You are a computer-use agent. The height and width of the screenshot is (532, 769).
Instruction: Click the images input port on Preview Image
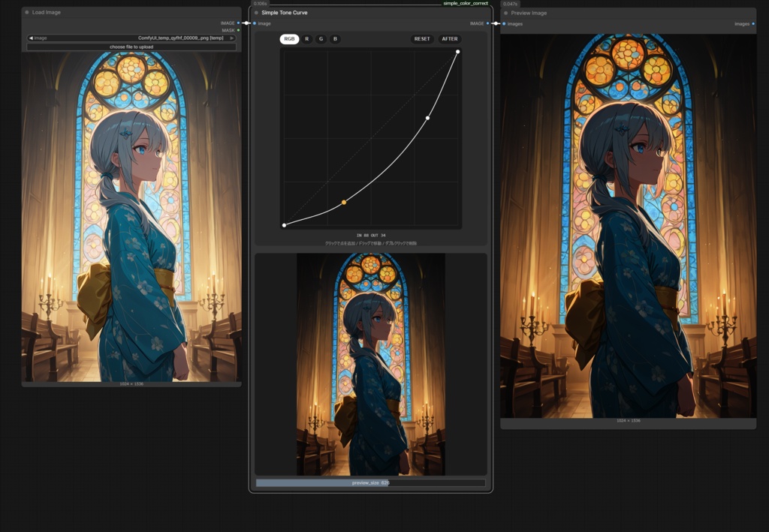tap(504, 24)
